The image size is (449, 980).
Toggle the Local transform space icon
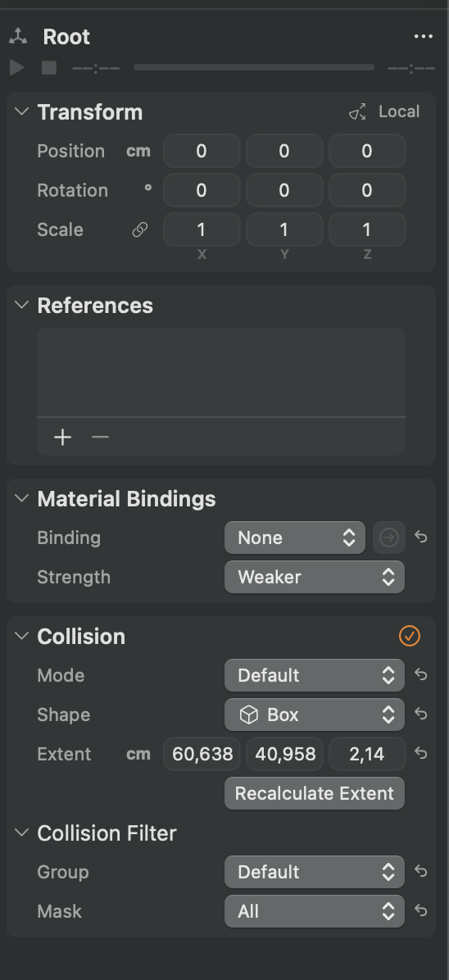pyautogui.click(x=357, y=112)
